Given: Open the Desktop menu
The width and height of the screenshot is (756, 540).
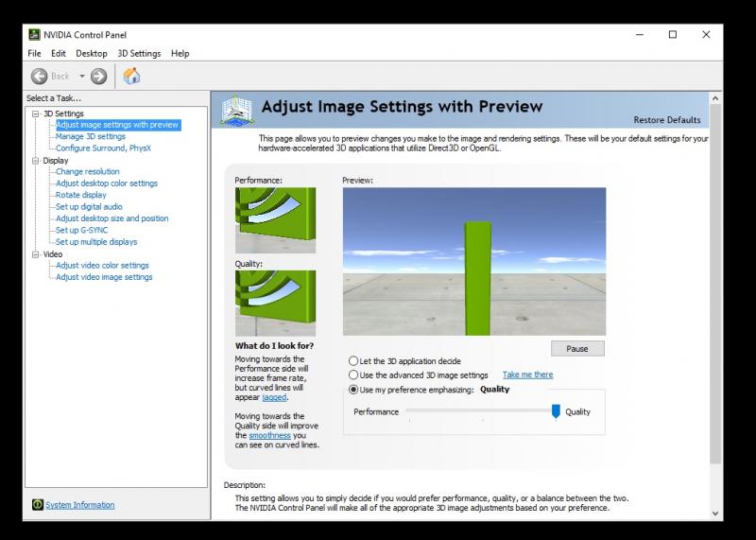Looking at the screenshot, I should pyautogui.click(x=92, y=54).
